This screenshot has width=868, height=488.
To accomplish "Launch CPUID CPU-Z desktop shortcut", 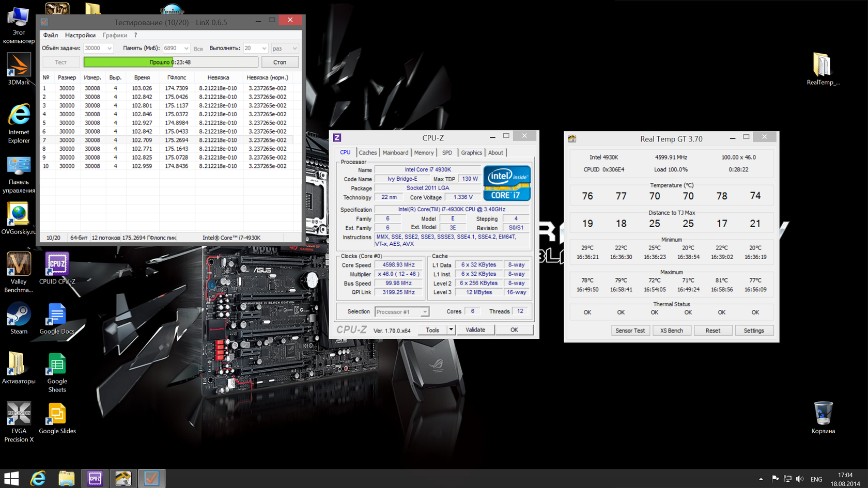I will pos(57,268).
